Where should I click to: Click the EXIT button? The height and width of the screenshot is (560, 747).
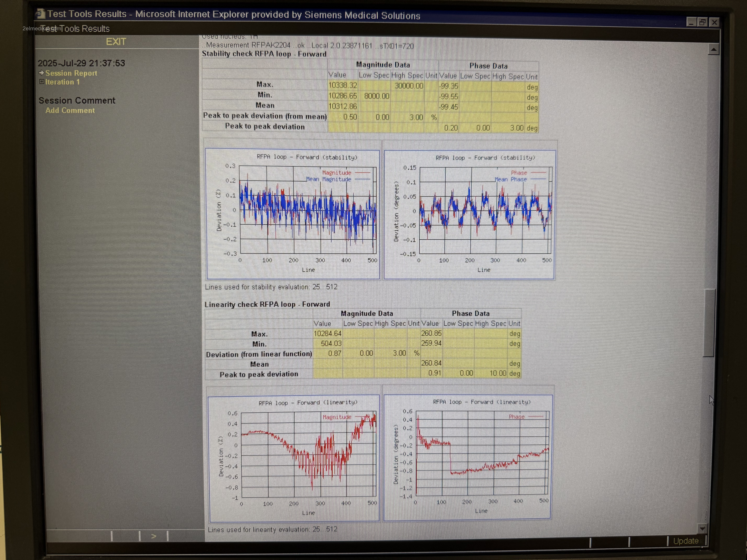coord(116,42)
